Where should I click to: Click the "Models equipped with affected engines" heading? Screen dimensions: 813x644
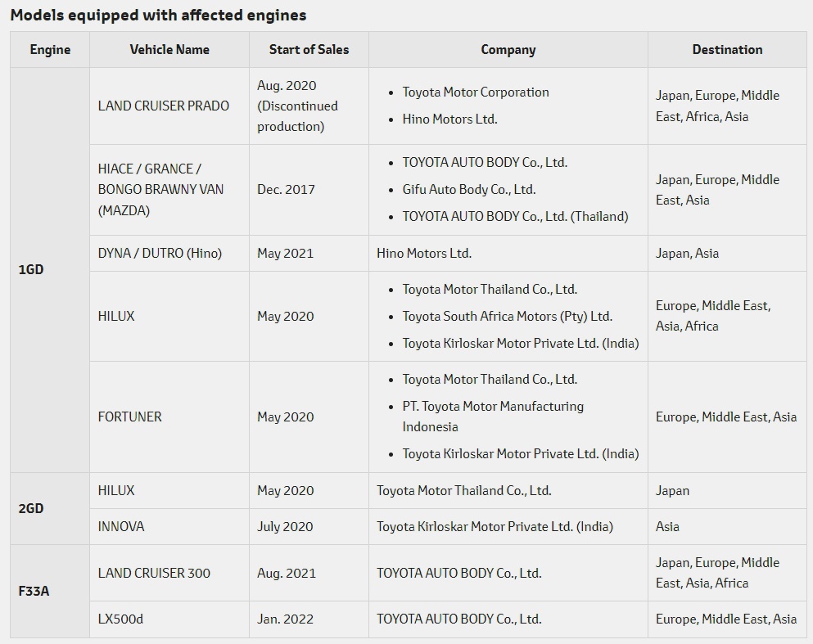click(x=158, y=15)
